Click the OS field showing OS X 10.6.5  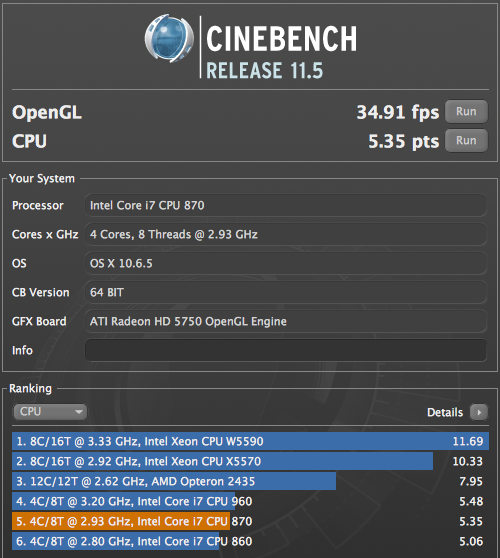[286, 263]
